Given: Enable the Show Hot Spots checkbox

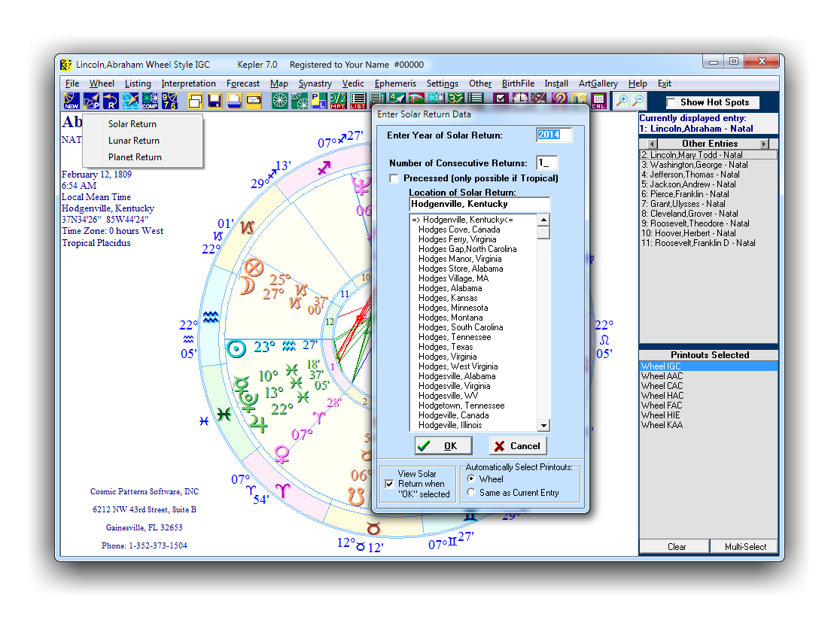Looking at the screenshot, I should pos(671,102).
